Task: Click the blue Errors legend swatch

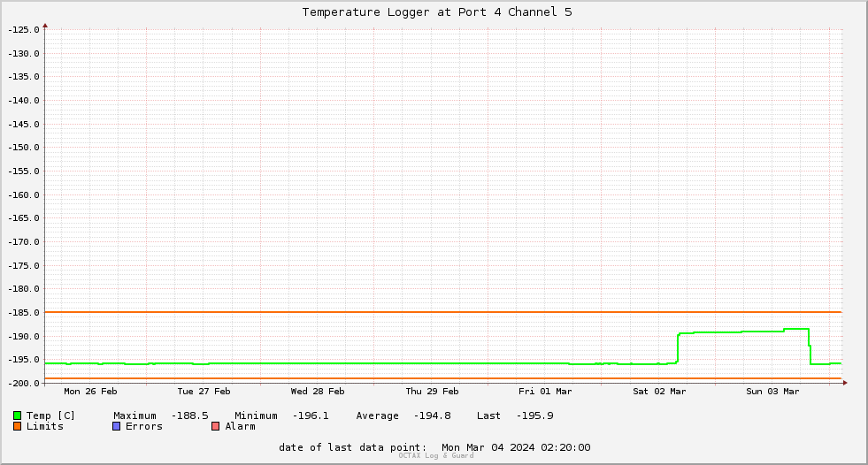Action: coord(116,426)
